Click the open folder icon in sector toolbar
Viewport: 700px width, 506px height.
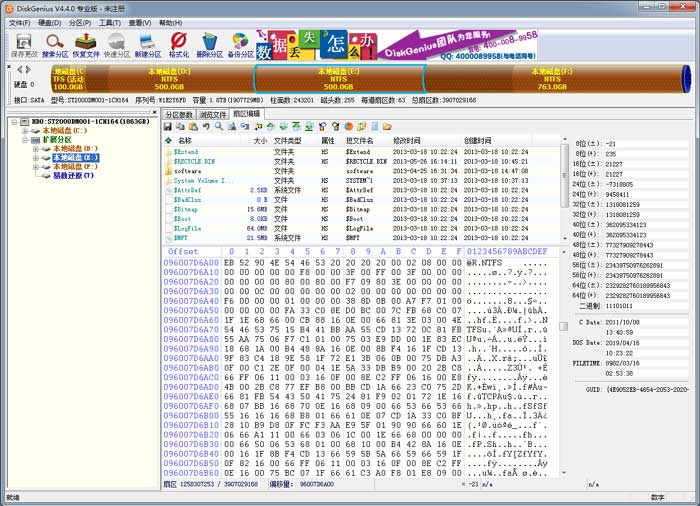pyautogui.click(x=387, y=127)
